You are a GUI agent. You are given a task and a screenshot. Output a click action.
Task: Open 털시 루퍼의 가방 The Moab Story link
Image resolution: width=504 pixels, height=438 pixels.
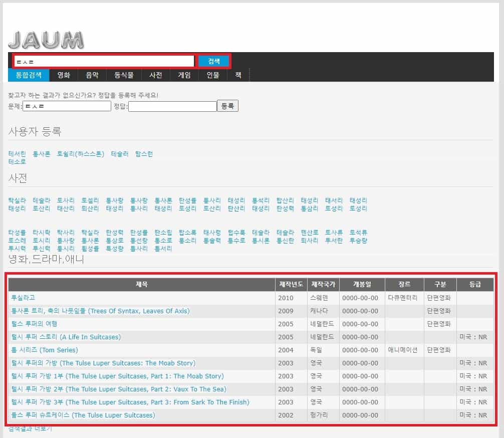[103, 363]
